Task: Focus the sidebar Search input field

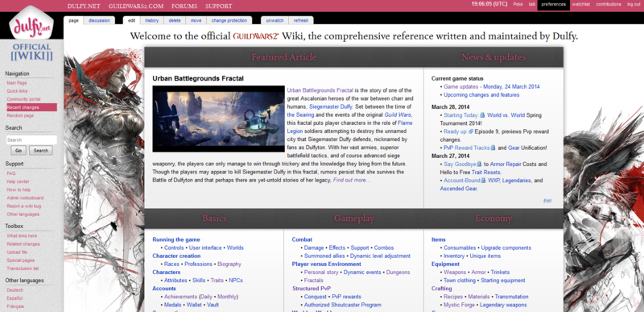Action: pos(31,139)
